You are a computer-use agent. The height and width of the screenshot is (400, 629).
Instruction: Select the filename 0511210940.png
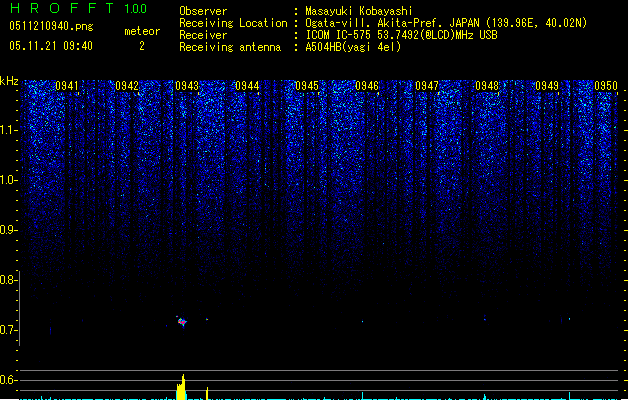[x=51, y=26]
